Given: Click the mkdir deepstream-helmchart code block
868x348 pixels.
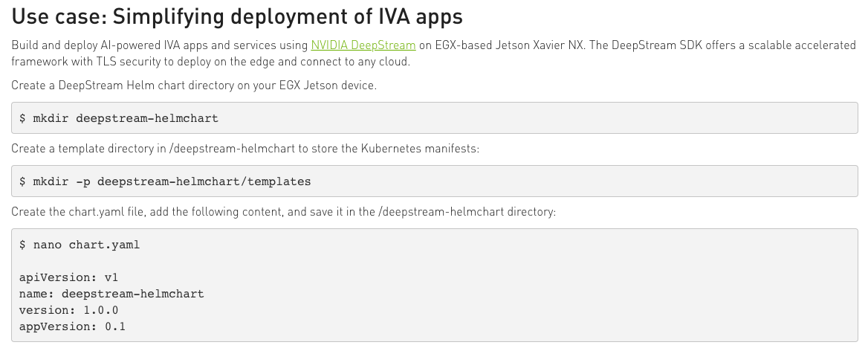Looking at the screenshot, I should (435, 118).
